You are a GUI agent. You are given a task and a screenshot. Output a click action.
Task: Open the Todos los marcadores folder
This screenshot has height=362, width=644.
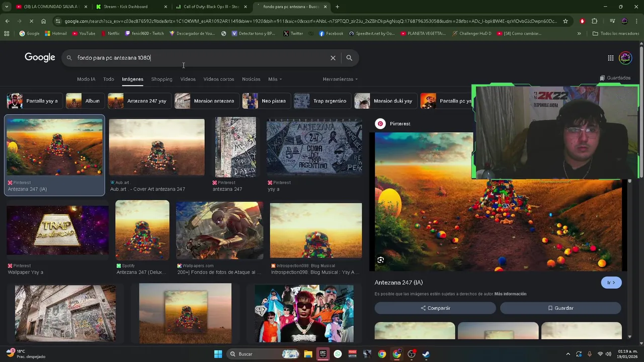pyautogui.click(x=616, y=34)
